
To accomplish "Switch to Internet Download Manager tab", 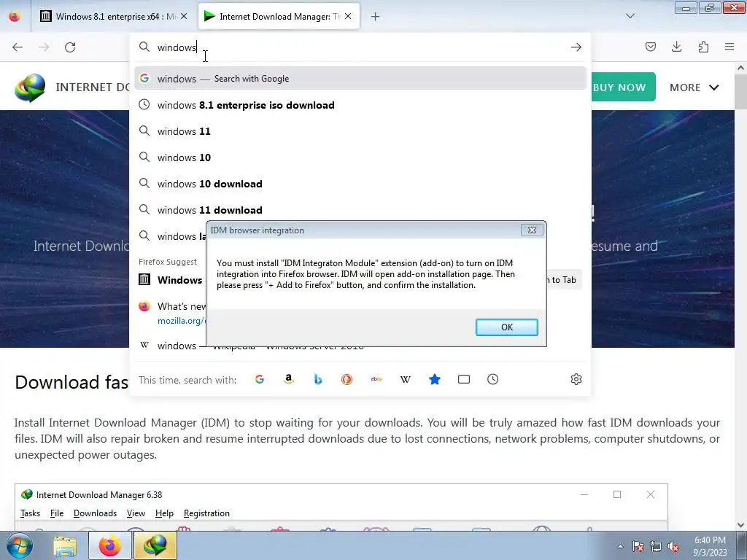I will tap(279, 17).
